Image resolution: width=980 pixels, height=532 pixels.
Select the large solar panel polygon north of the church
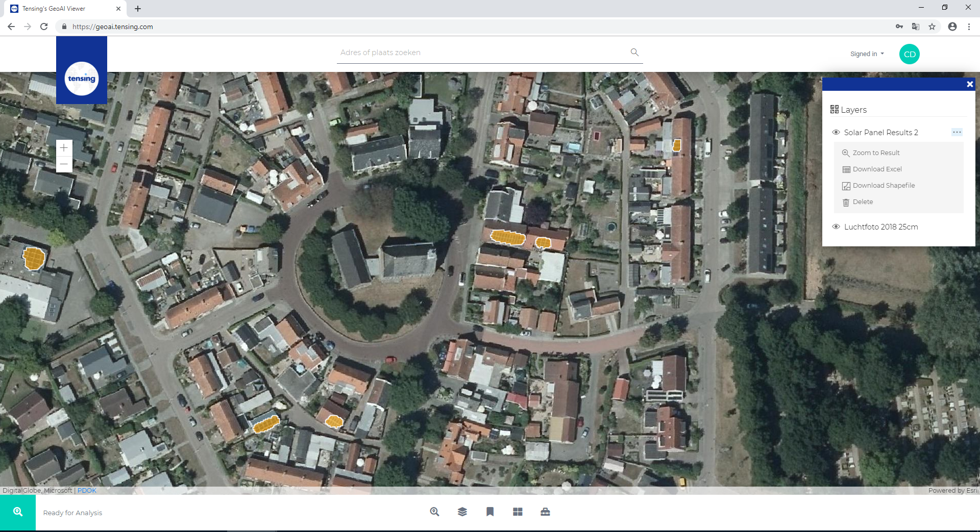point(508,237)
